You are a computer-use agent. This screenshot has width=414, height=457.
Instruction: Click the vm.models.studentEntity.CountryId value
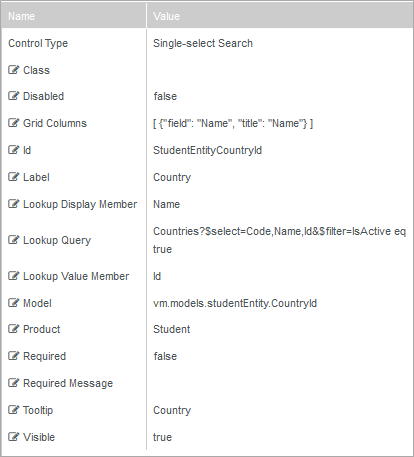coord(235,303)
